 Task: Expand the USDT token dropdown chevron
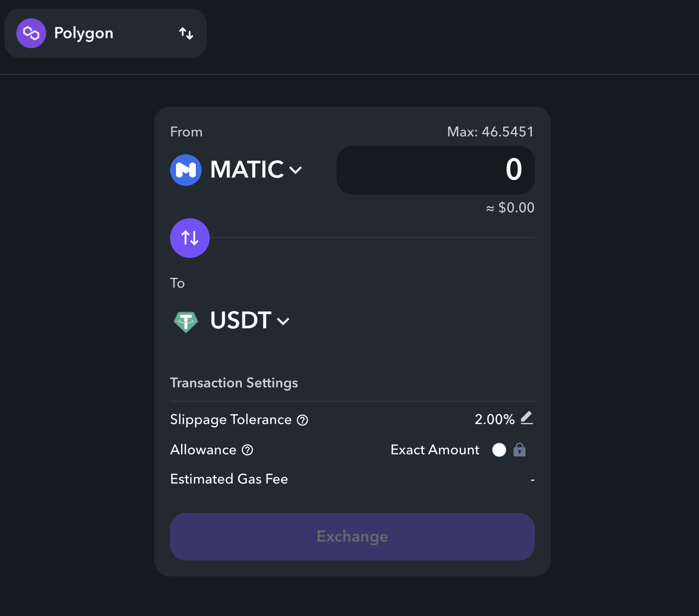click(x=283, y=321)
